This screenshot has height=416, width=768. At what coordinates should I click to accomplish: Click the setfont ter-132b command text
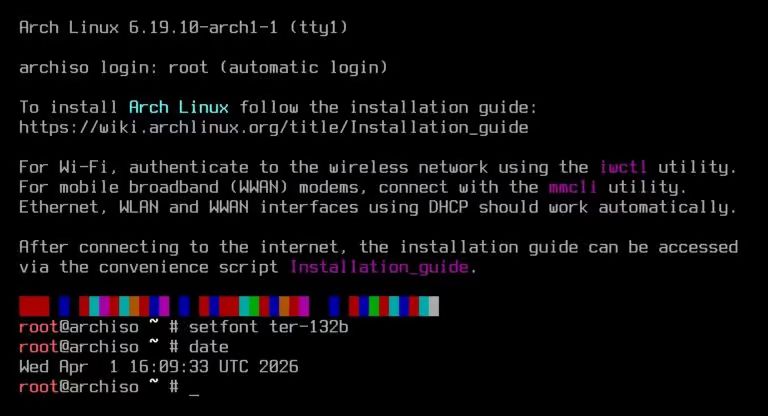click(268, 327)
